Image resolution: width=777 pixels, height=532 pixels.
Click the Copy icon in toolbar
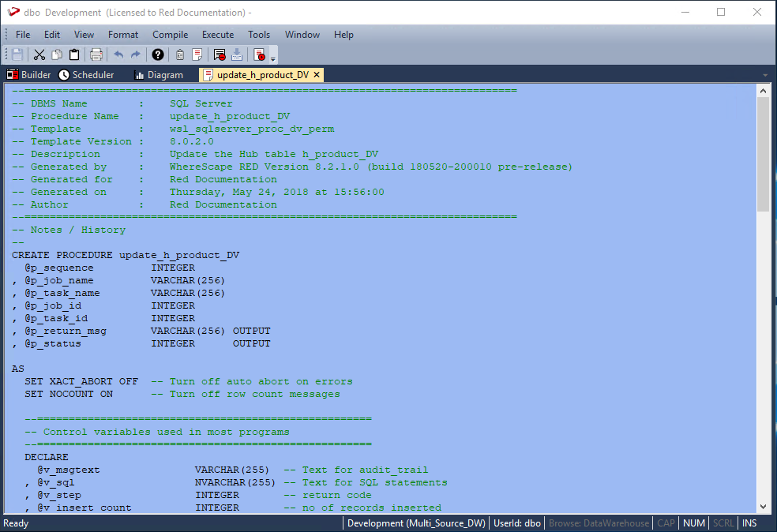(57, 54)
